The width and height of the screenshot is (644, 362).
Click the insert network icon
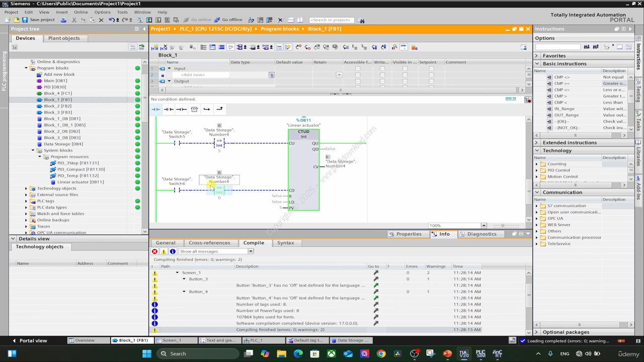coord(155,47)
